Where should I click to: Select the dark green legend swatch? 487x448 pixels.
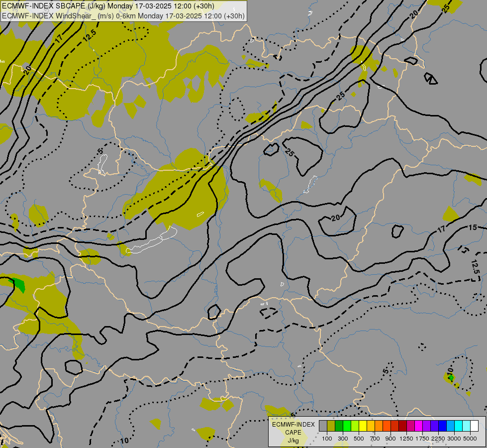[339, 426]
